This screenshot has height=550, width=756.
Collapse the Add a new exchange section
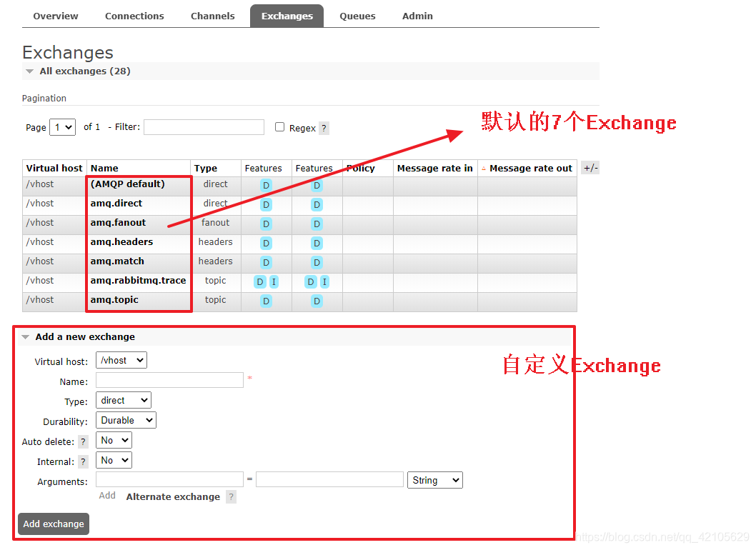[x=84, y=337]
